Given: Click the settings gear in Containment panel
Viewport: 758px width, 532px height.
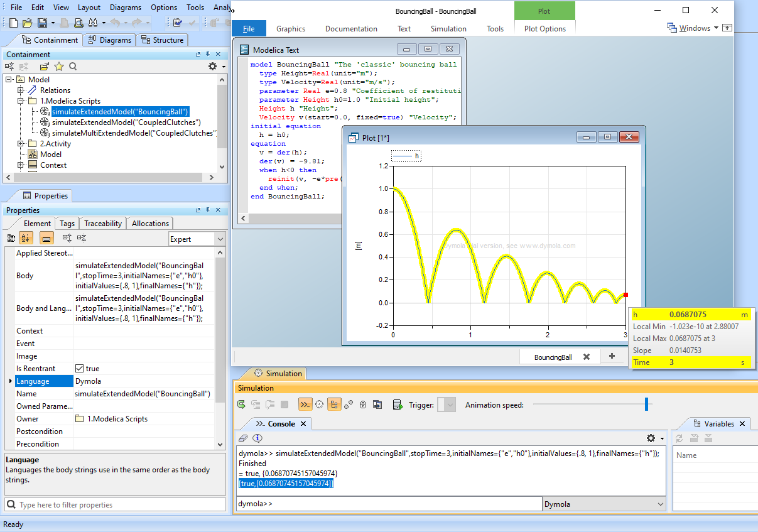Looking at the screenshot, I should [212, 65].
